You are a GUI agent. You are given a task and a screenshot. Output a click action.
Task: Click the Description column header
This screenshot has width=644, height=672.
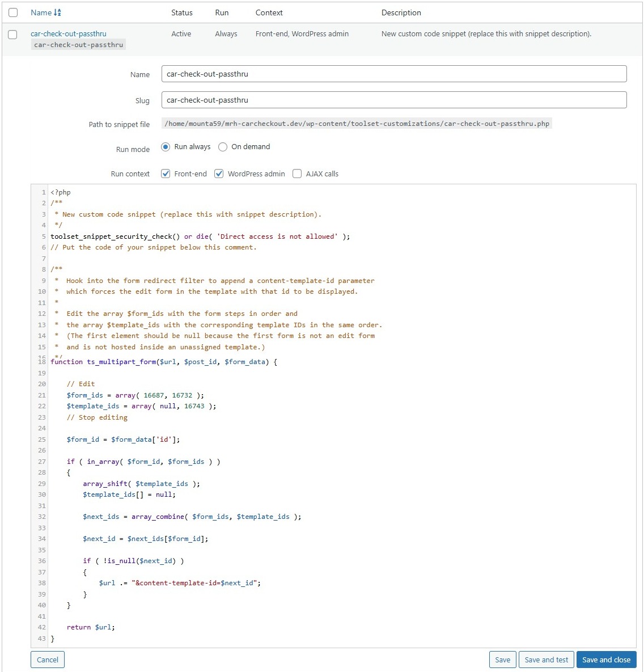pyautogui.click(x=401, y=12)
